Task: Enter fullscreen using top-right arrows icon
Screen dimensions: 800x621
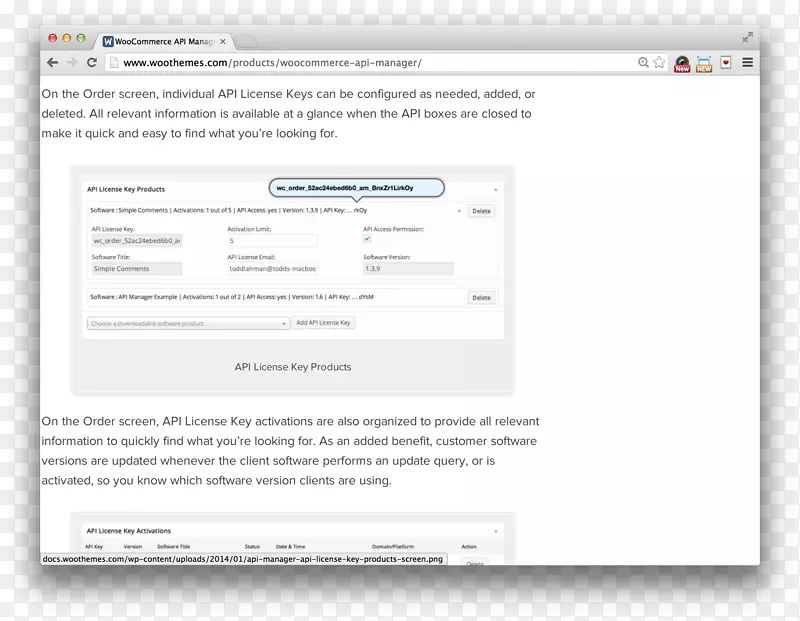Action: pyautogui.click(x=747, y=37)
